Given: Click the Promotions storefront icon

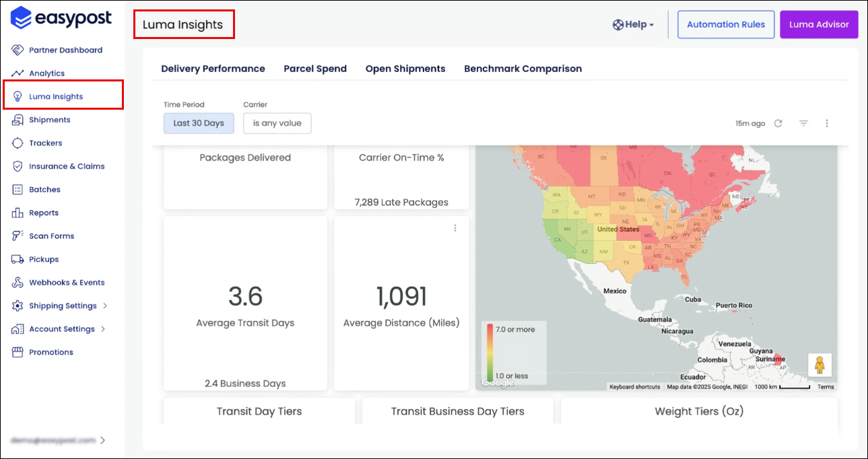Looking at the screenshot, I should pyautogui.click(x=18, y=352).
